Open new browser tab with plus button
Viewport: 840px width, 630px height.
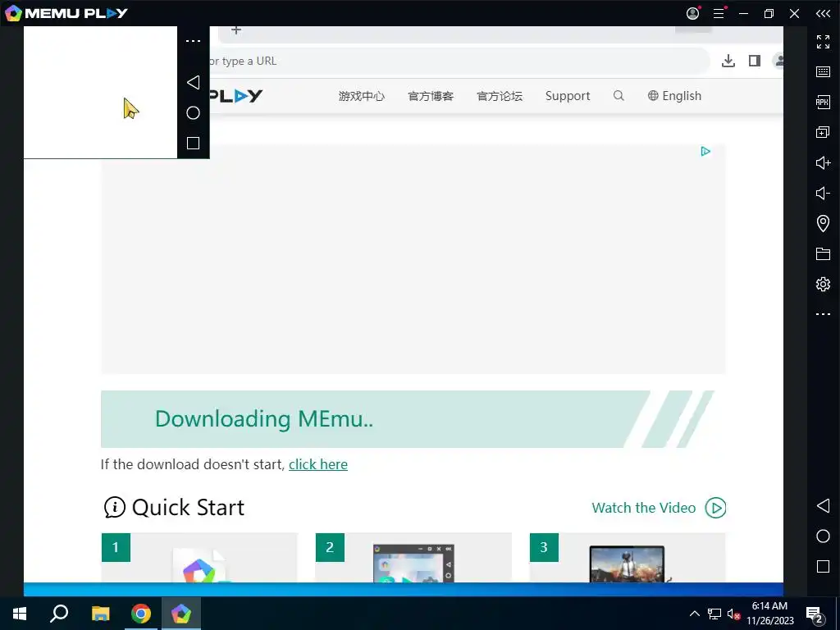[236, 30]
